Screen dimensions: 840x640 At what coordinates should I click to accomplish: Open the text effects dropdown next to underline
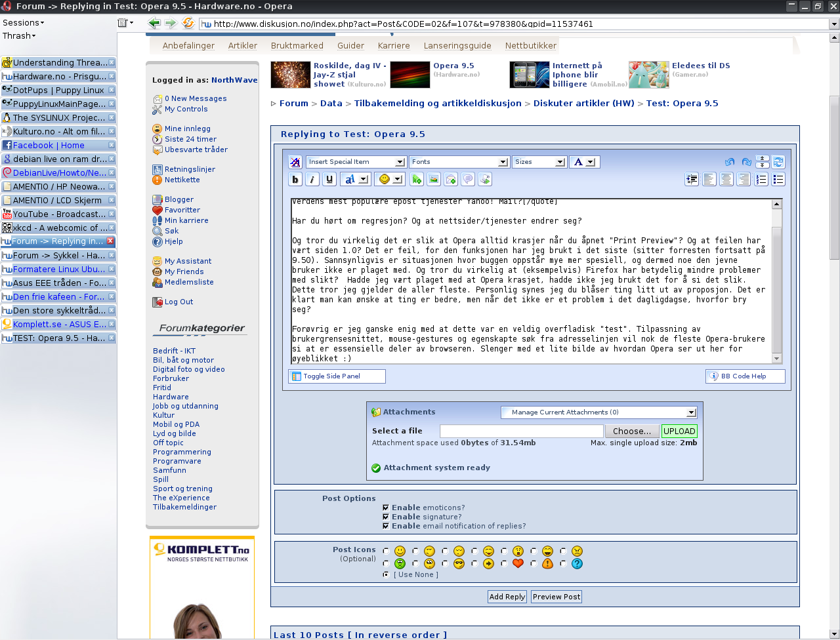coord(356,179)
